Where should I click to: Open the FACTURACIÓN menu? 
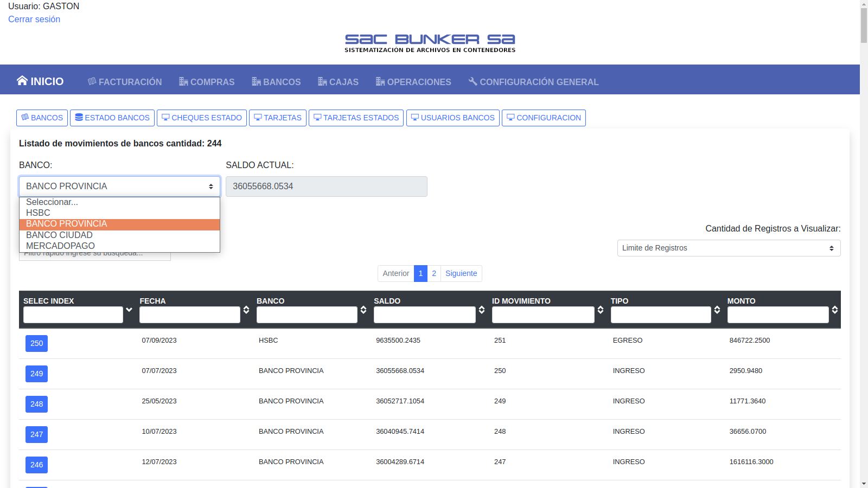pos(125,82)
